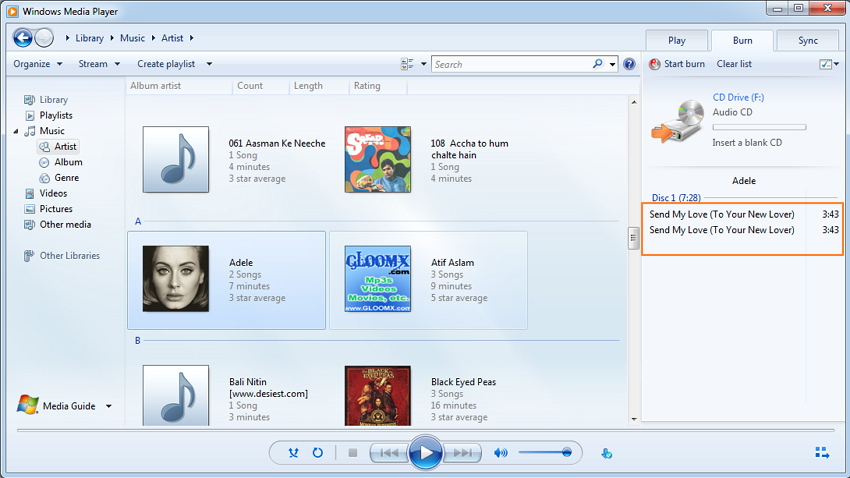Skip to the previous track
The height and width of the screenshot is (478, 850).
click(x=389, y=453)
